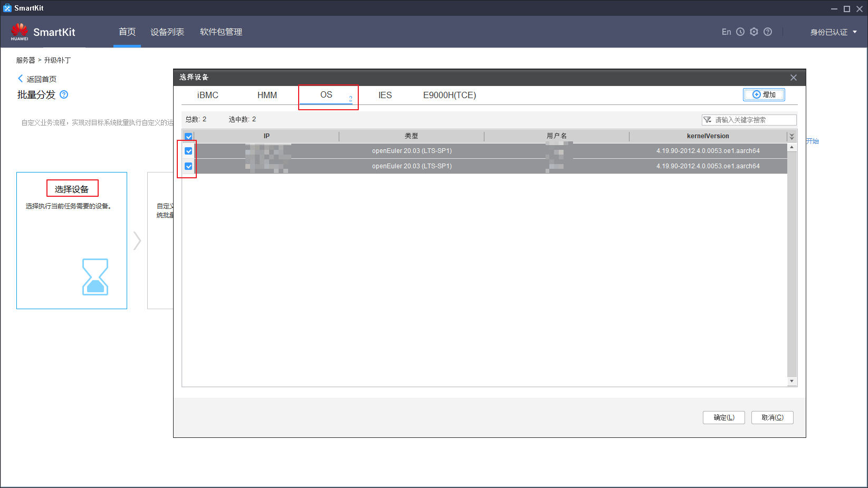Open the 软件包管理 menu
Image resolution: width=868 pixels, height=488 pixels.
221,32
